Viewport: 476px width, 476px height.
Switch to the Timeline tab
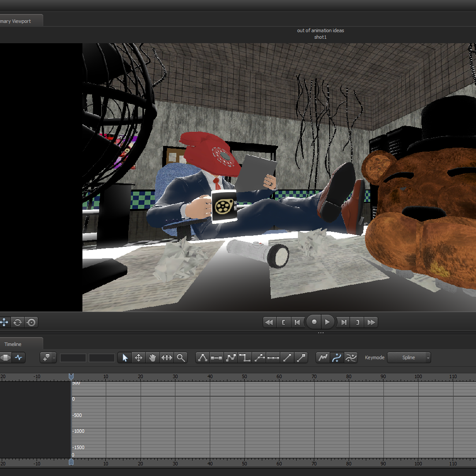click(13, 344)
